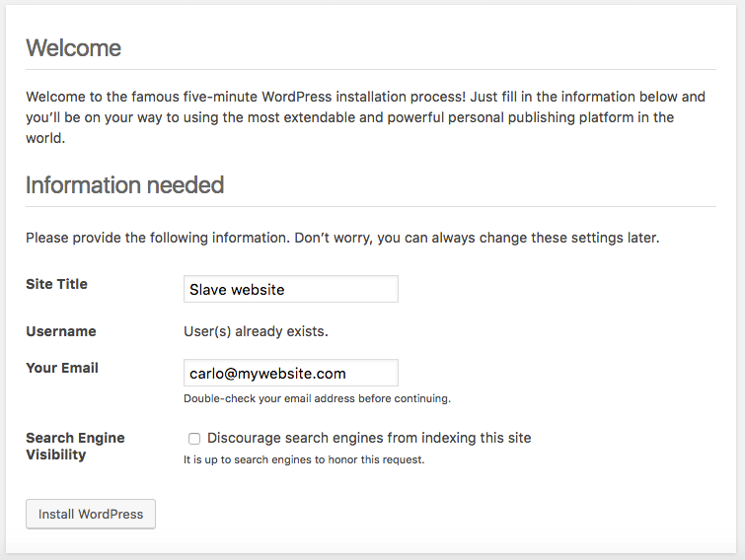This screenshot has height=560, width=745.
Task: Click 'It is up to search engines' note
Action: tap(304, 459)
